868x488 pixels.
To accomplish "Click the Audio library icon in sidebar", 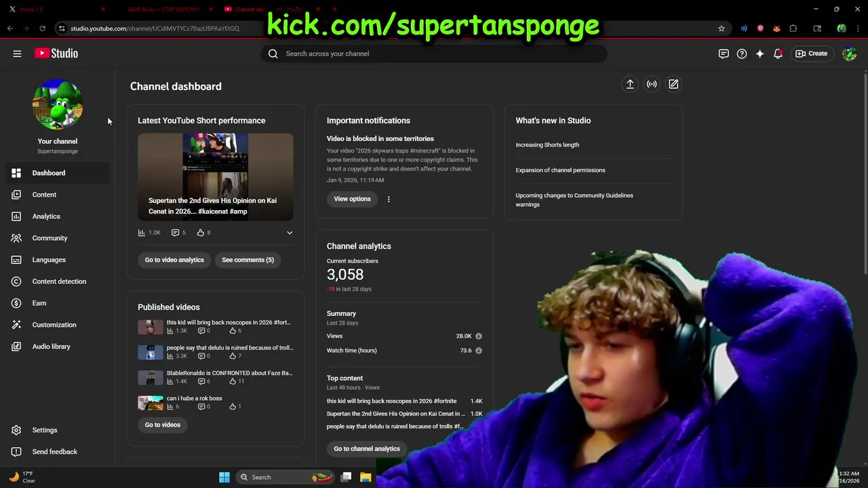I will tap(16, 346).
